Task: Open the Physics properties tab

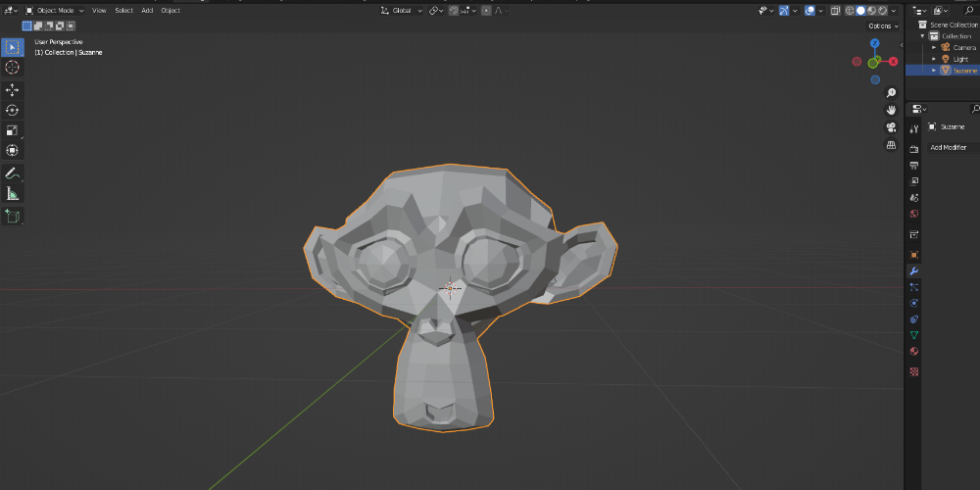Action: click(913, 303)
